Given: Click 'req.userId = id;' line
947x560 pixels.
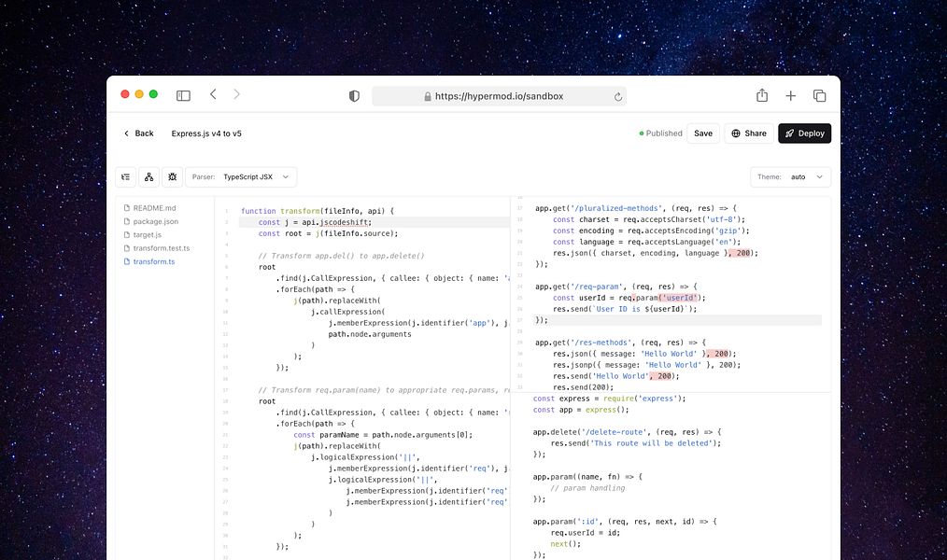Looking at the screenshot, I should (x=586, y=533).
